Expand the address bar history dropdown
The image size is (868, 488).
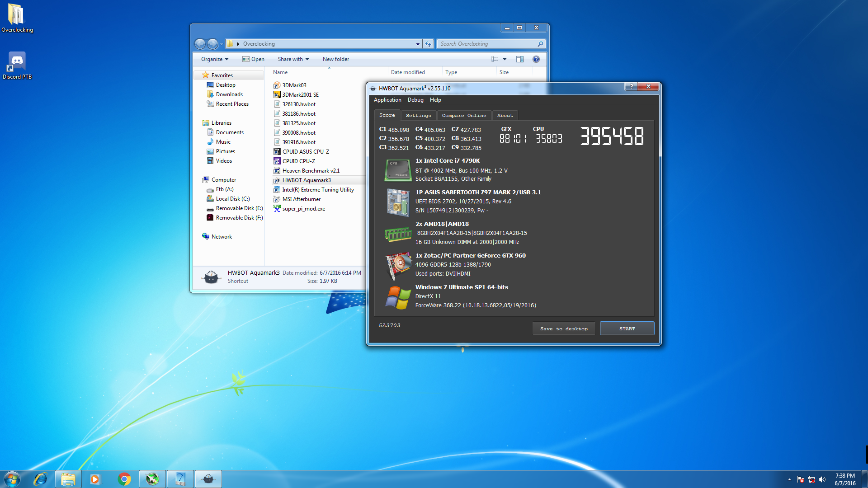tap(418, 44)
